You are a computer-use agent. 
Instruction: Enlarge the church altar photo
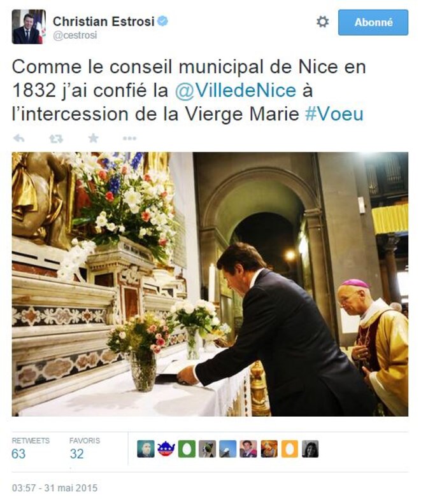(210, 284)
